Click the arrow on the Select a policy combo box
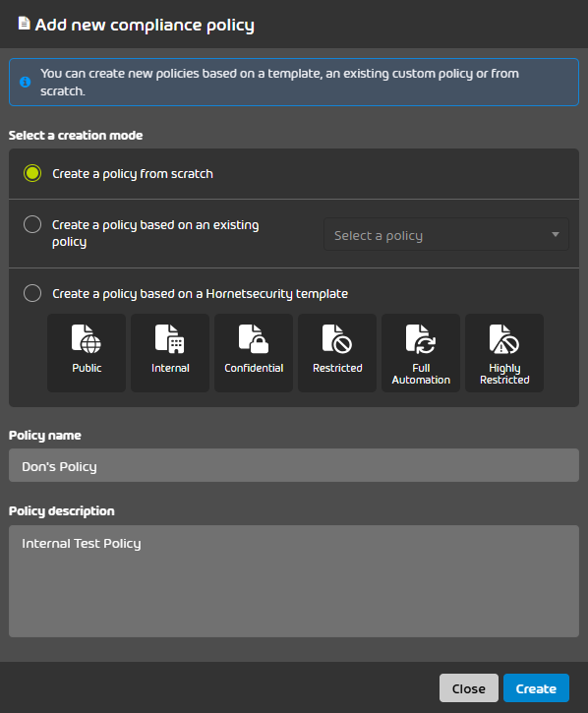The image size is (588, 713). click(556, 235)
